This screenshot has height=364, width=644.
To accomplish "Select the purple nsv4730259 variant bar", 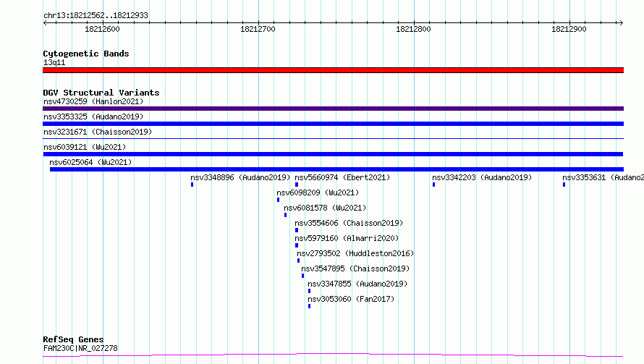I will coord(333,109).
